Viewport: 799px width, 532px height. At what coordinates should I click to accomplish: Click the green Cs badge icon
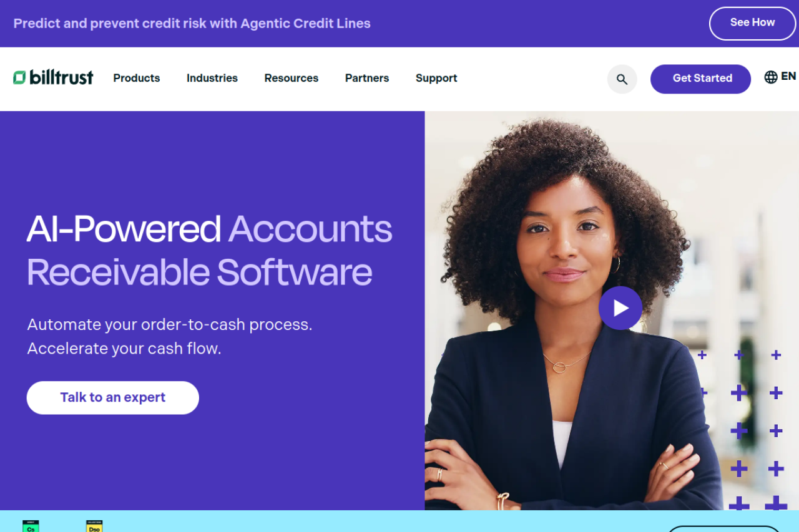click(31, 526)
